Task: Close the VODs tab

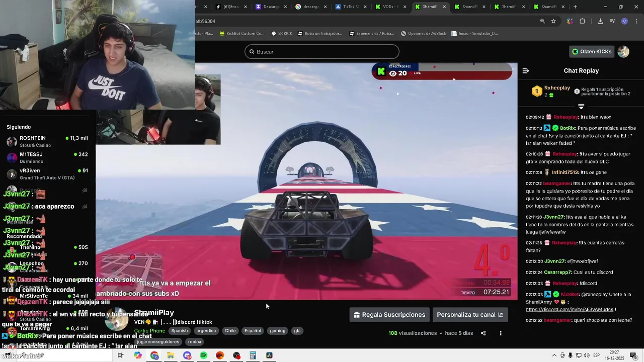Action: (405, 7)
